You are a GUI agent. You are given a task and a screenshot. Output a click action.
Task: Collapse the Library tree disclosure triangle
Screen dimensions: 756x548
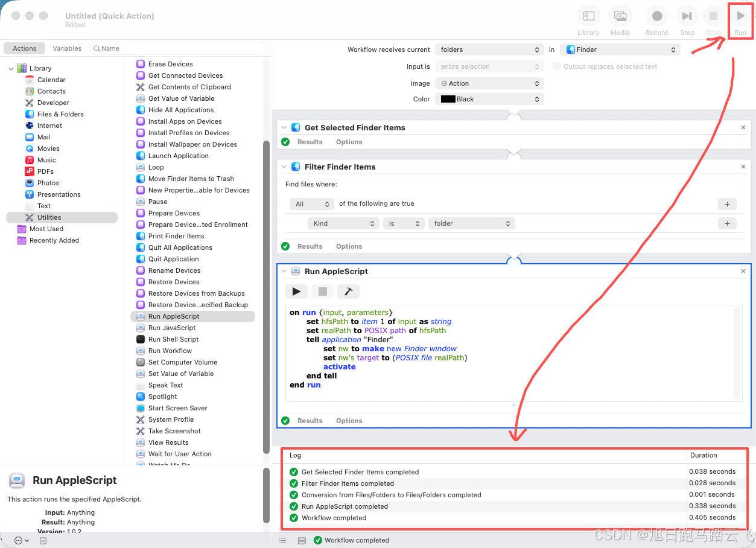[x=11, y=69]
